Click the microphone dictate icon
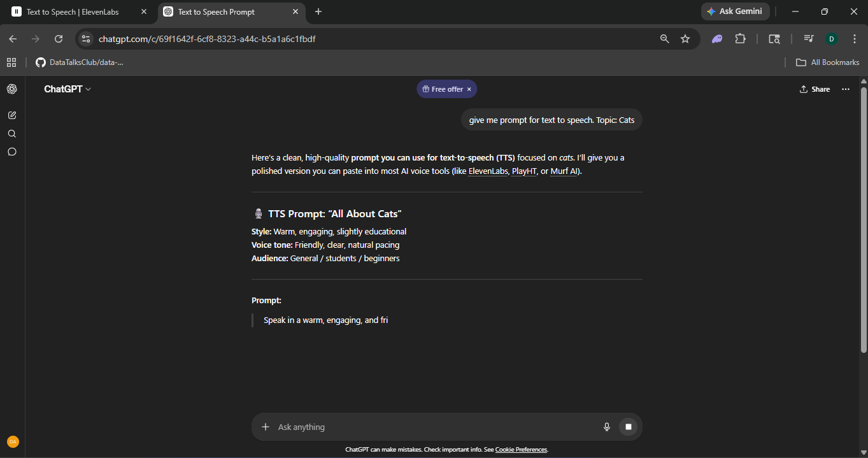The height and width of the screenshot is (458, 868). [607, 427]
